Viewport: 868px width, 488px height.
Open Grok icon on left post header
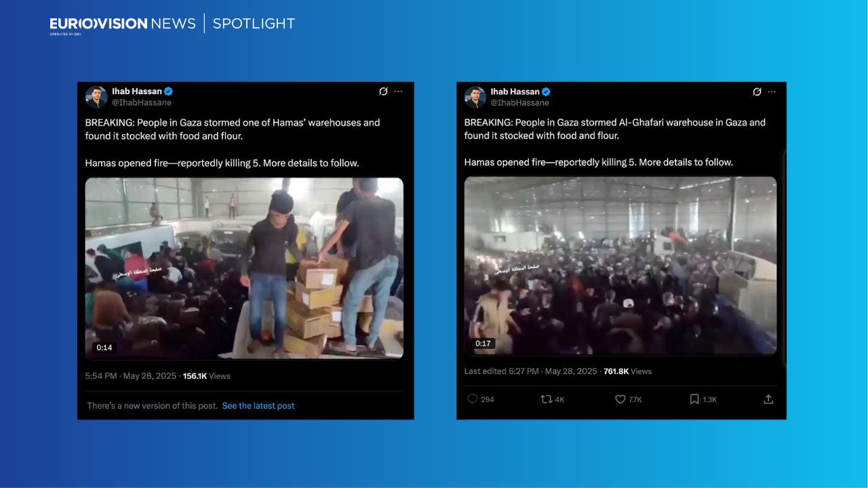click(383, 91)
